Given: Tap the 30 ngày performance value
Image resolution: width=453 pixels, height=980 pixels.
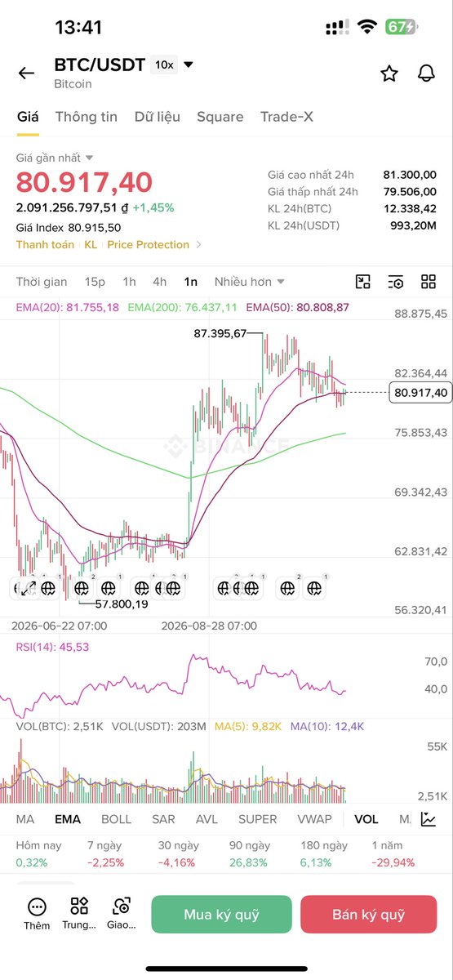Looking at the screenshot, I should pos(176,862).
